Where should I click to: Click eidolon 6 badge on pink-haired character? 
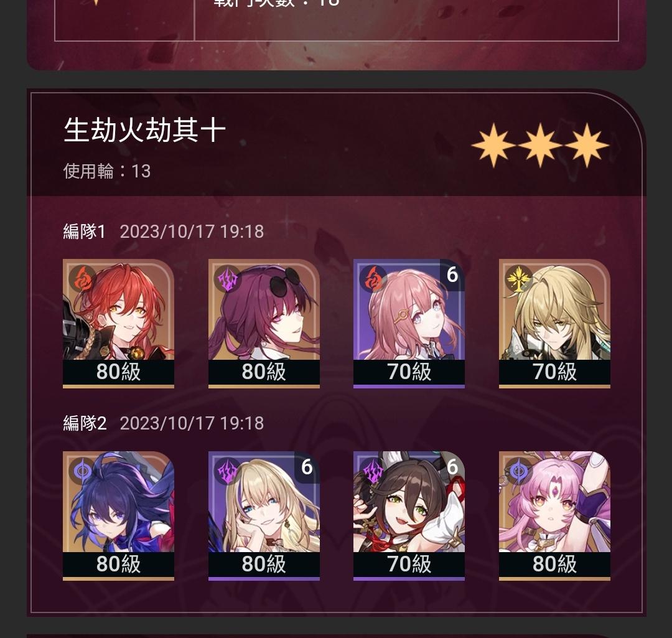452,275
